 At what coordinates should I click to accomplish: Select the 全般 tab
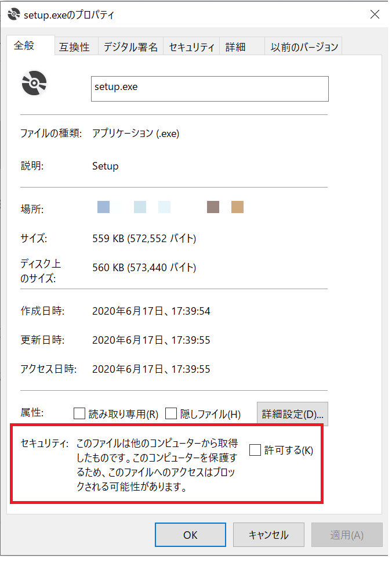(31, 45)
